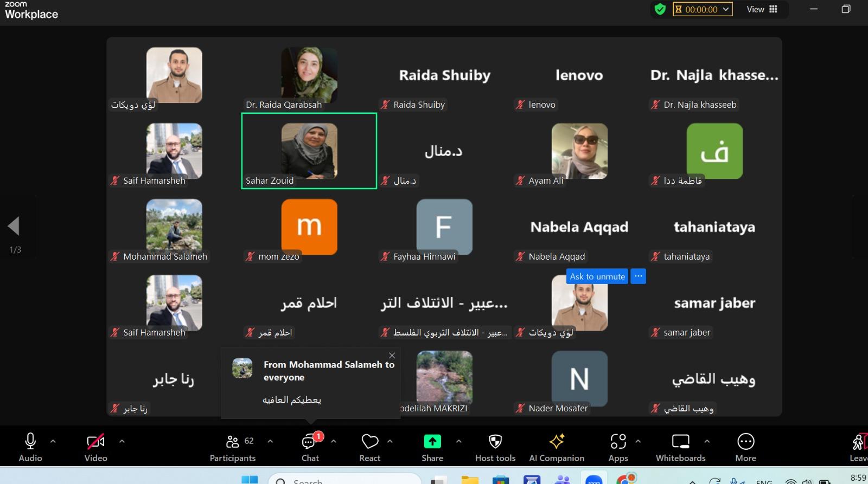The width and height of the screenshot is (868, 484).
Task: Select Dr. Raida Qarabsah's participant tile
Action: [x=309, y=75]
